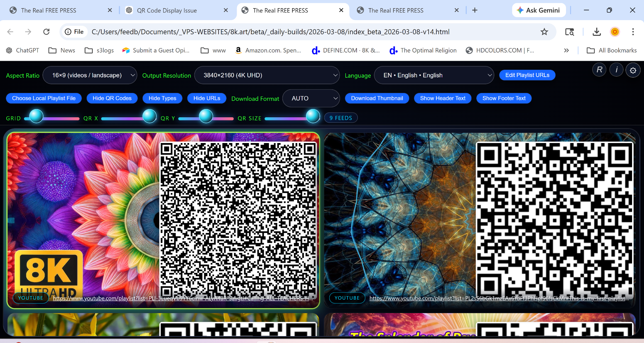Viewport: 644px width, 343px height.
Task: Click the QR X slider knob
Action: point(149,116)
